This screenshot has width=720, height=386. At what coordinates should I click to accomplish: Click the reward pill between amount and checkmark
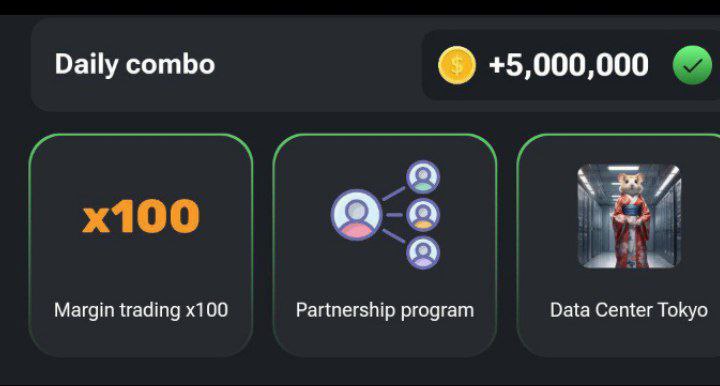660,65
